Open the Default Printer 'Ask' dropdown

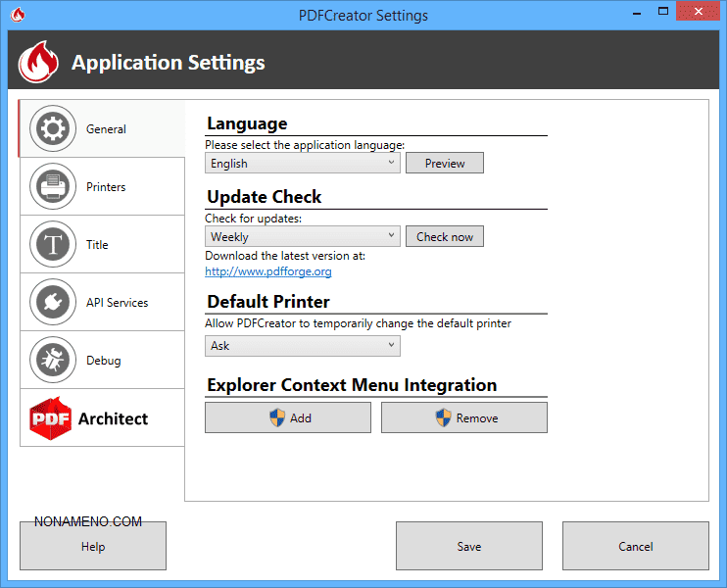(303, 345)
